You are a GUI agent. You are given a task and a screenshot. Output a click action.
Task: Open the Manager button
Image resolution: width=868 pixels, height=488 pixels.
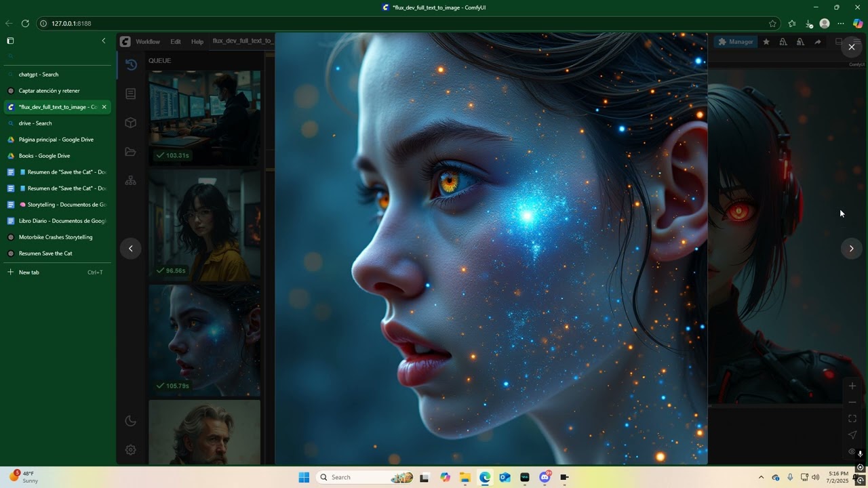tap(736, 41)
